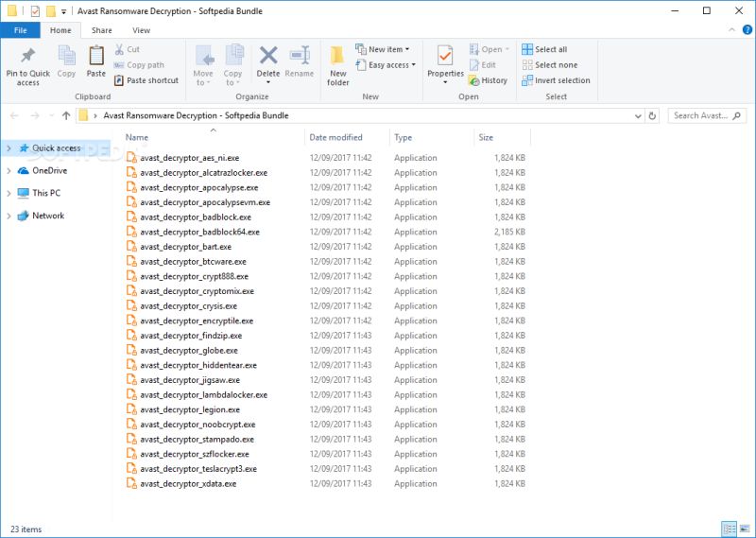Image resolution: width=756 pixels, height=538 pixels.
Task: Go up one folder level
Action: (66, 115)
